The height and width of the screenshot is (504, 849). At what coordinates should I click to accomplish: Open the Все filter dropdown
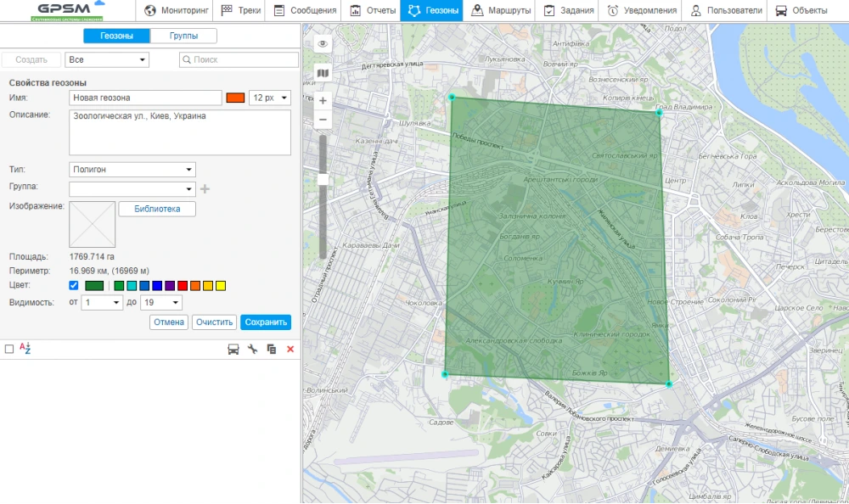coord(107,60)
